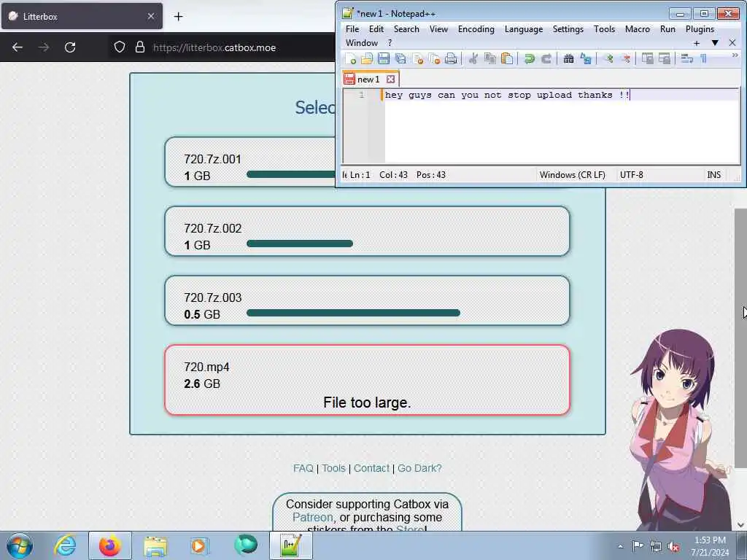Viewport: 747px width, 560px height.
Task: Open the Plugins menu in Notepad++
Action: [700, 29]
